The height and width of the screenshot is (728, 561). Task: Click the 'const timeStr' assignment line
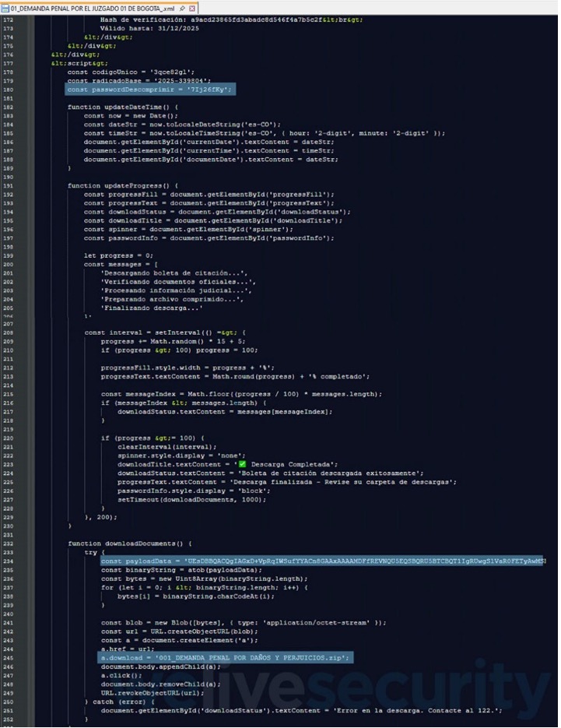point(264,133)
